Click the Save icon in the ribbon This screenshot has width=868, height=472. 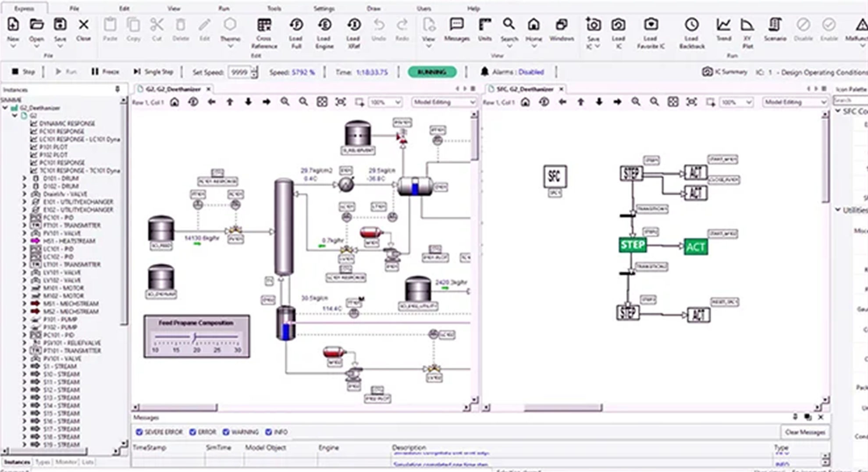60,25
